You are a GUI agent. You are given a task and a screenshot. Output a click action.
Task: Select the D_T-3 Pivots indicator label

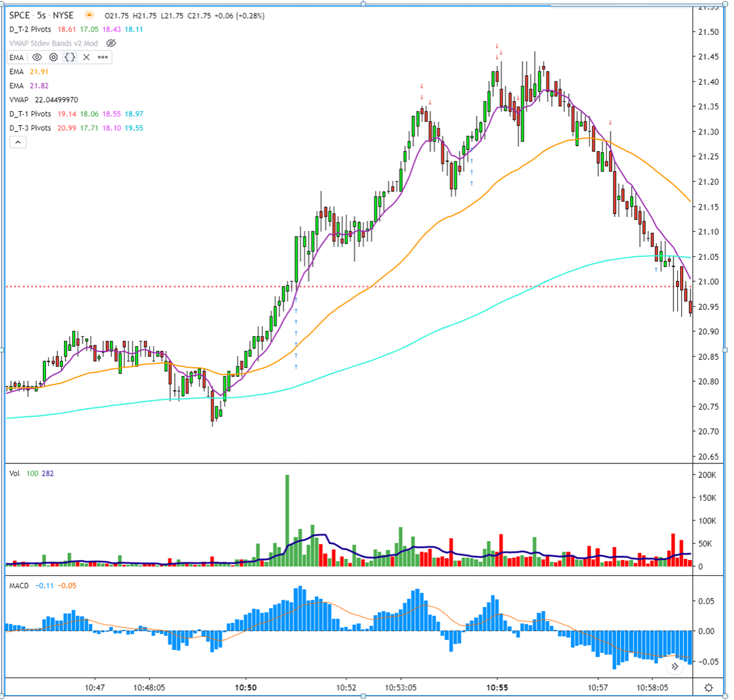(x=31, y=128)
